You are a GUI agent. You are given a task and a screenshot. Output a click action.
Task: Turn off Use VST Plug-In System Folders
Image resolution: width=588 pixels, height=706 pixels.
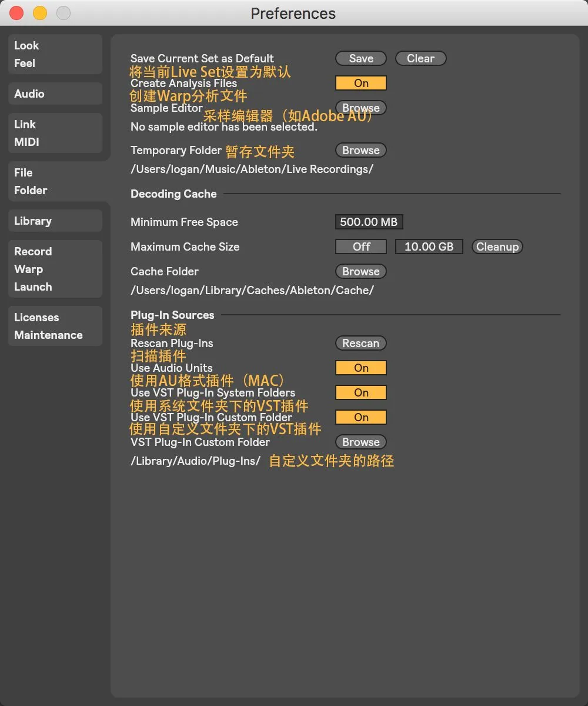coord(360,392)
